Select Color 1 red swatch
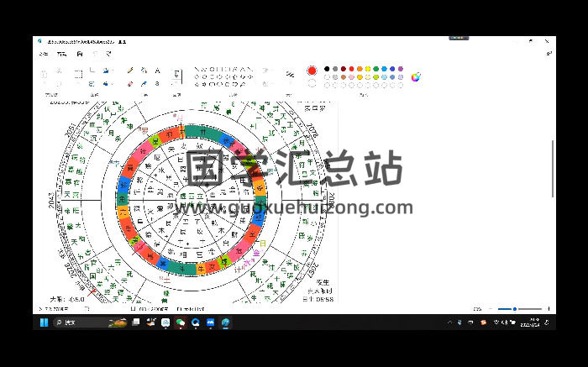The image size is (588, 367). [x=312, y=71]
